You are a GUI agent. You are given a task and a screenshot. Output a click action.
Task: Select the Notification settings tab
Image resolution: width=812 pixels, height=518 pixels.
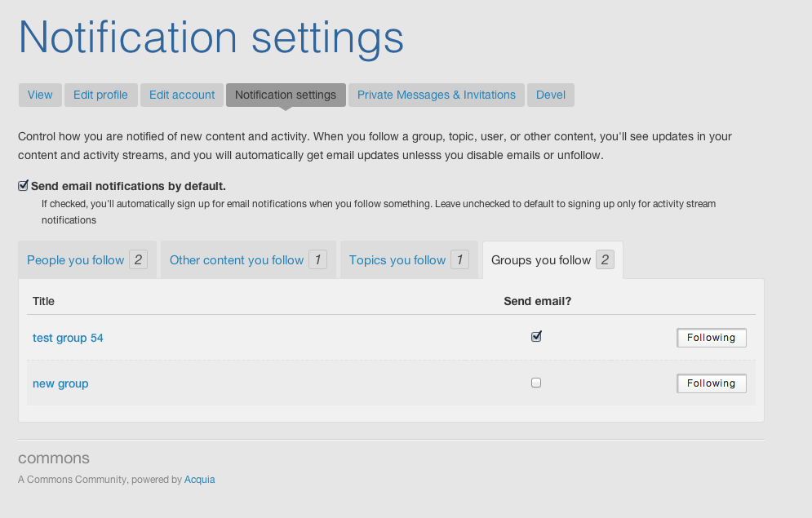286,95
